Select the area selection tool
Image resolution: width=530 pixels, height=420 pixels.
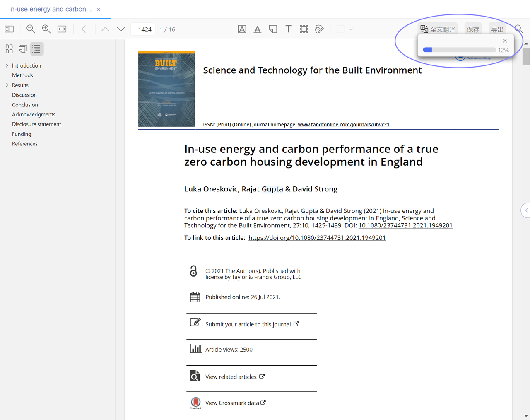pos(304,29)
